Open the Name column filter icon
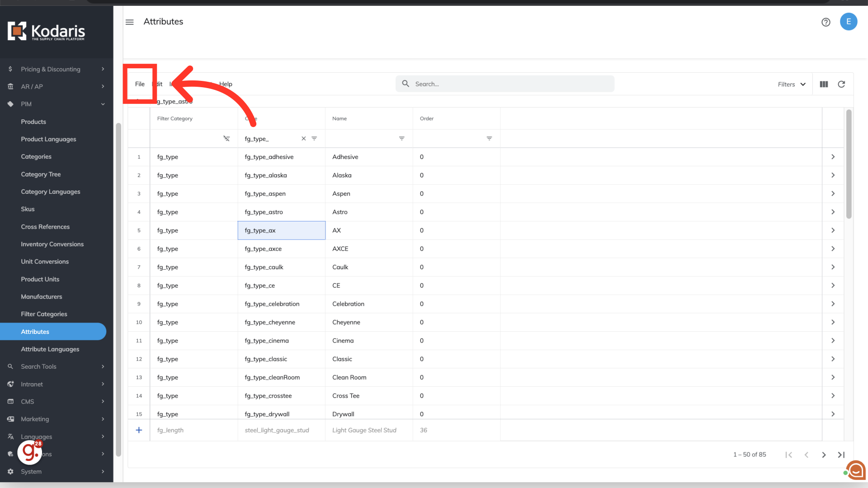868x488 pixels. pyautogui.click(x=401, y=139)
